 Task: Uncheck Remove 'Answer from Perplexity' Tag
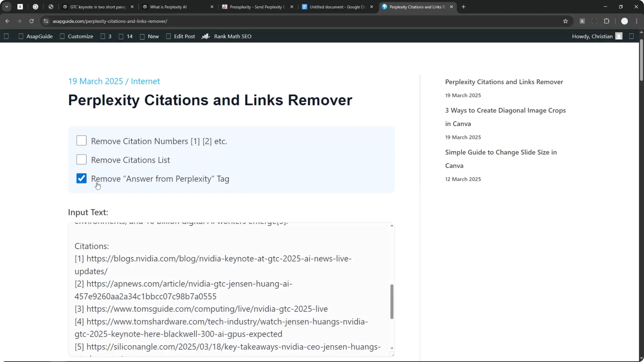pos(81,178)
